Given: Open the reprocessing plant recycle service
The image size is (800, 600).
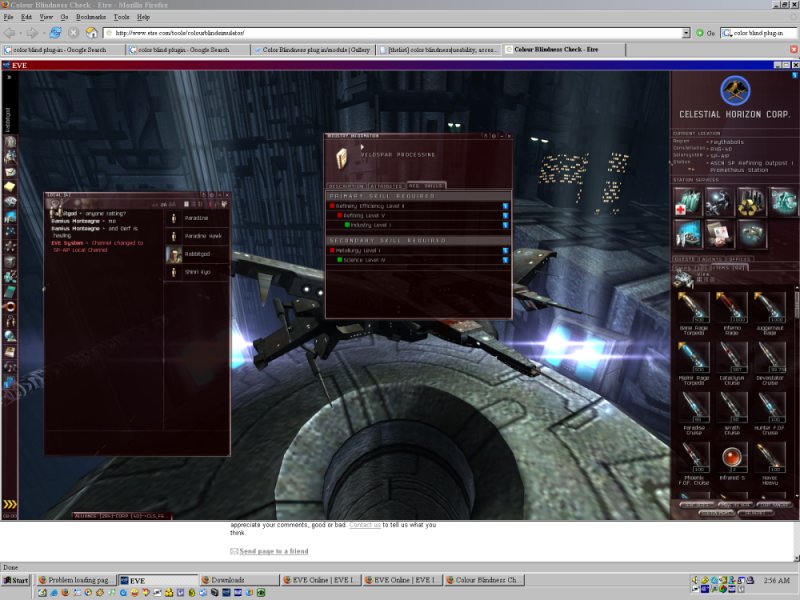Looking at the screenshot, I should [x=751, y=202].
